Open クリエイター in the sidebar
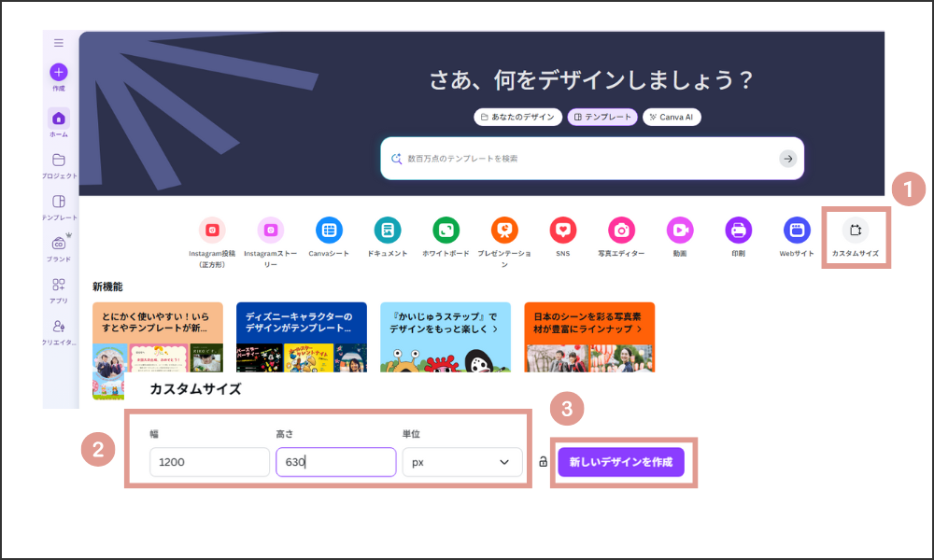Viewport: 934px width, 560px height. coord(59,332)
